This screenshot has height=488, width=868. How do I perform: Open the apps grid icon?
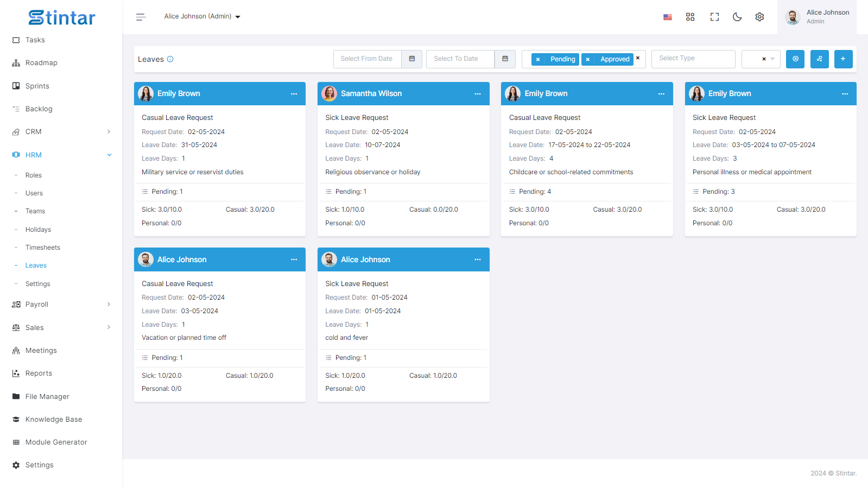690,17
